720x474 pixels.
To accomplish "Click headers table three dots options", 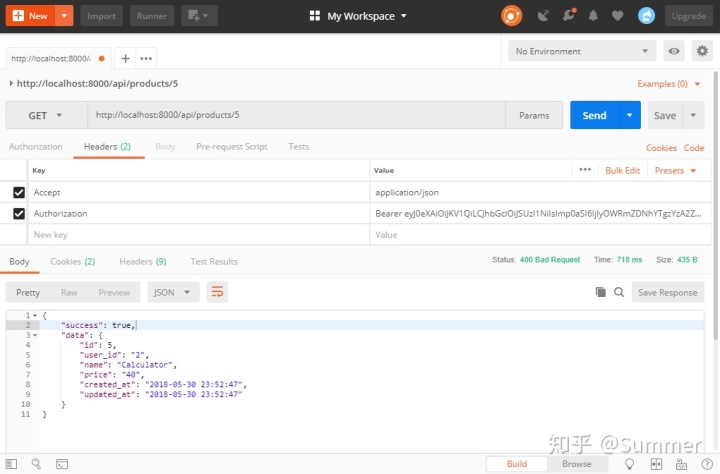I will pyautogui.click(x=585, y=170).
